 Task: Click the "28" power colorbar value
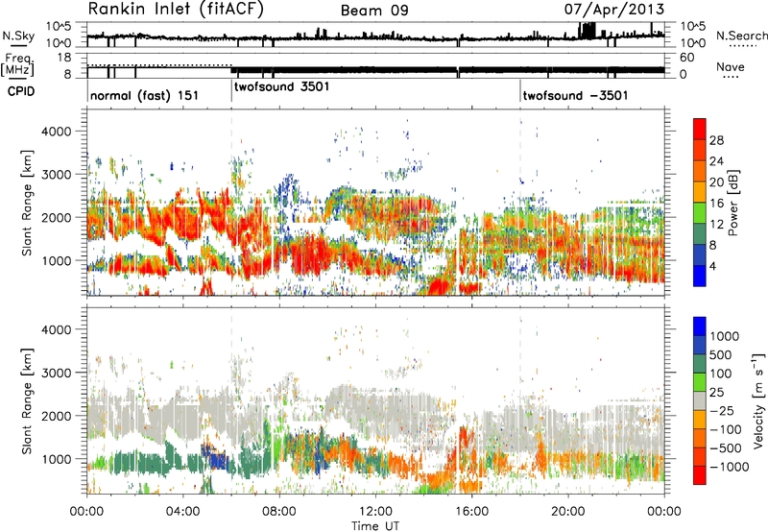coord(716,140)
